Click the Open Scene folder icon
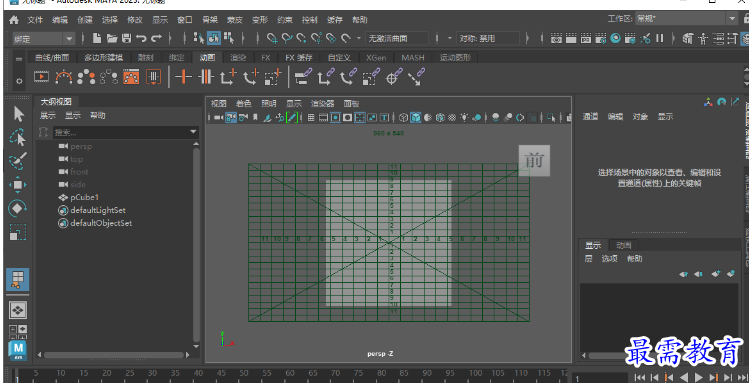This screenshot has width=749, height=383. tap(112, 38)
